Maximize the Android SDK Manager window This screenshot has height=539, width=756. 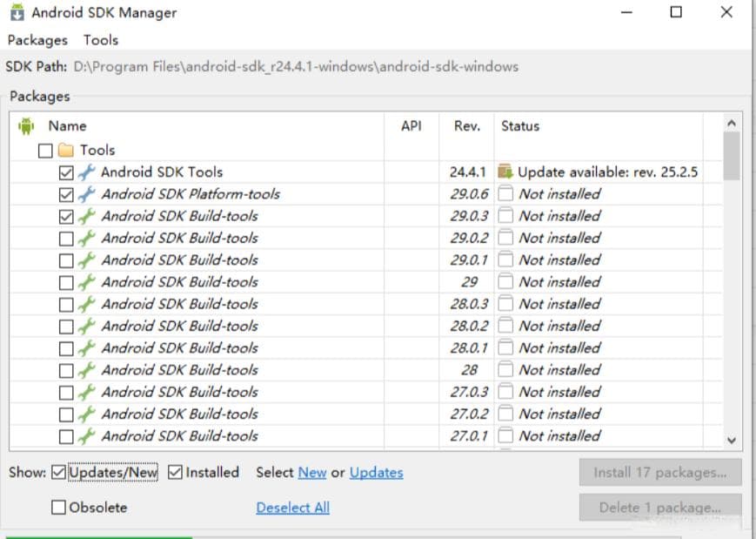pyautogui.click(x=676, y=12)
